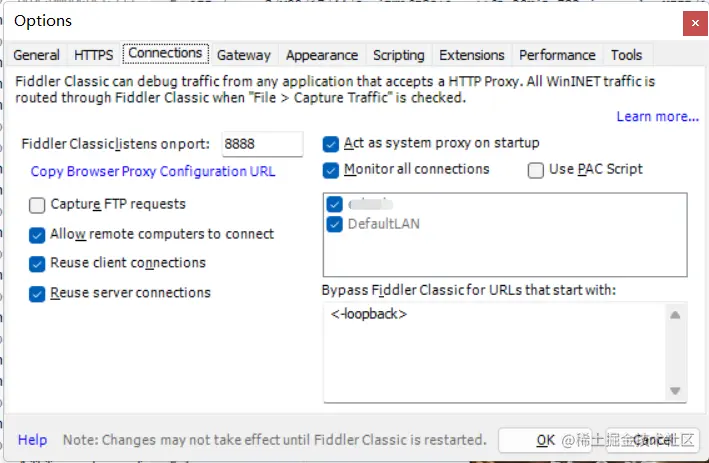Open the Help link
The width and height of the screenshot is (709, 463).
[x=33, y=439]
